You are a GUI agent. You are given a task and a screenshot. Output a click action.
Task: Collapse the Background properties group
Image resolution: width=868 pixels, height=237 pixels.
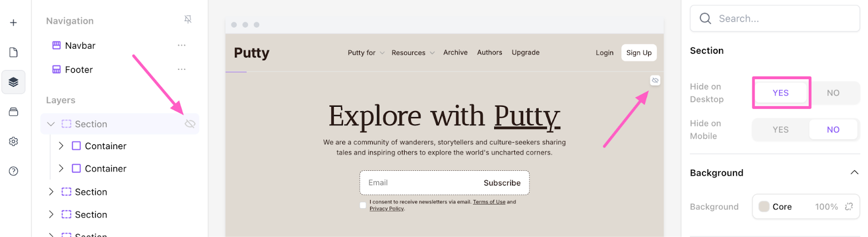(x=854, y=172)
